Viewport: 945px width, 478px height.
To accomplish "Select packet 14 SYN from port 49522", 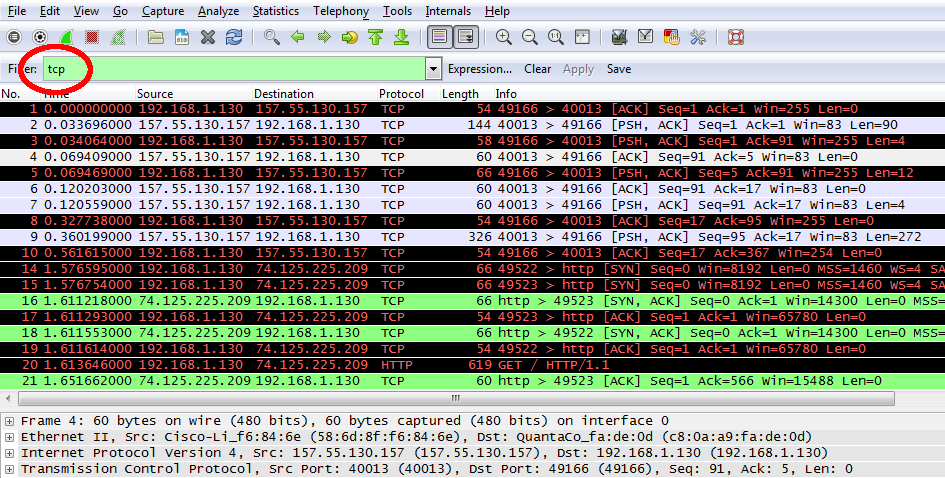I will coord(472,269).
